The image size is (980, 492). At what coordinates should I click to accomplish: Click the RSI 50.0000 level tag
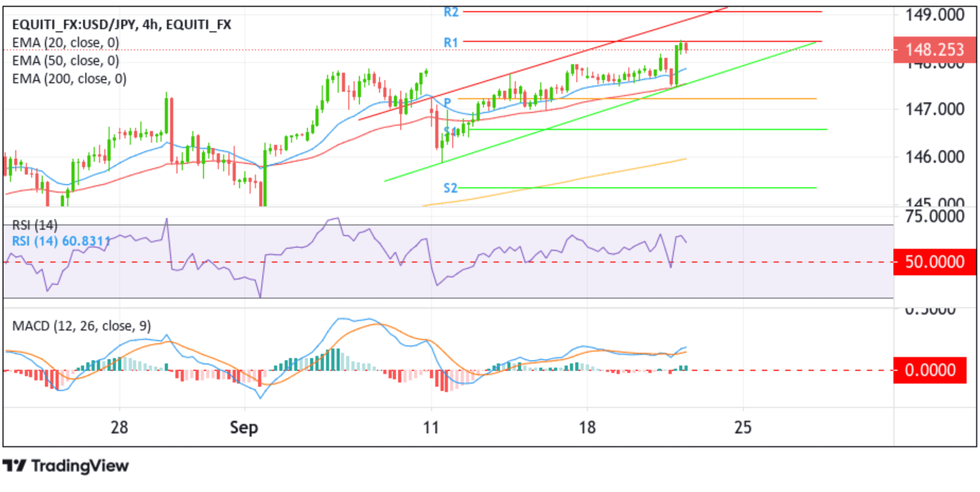[934, 262]
